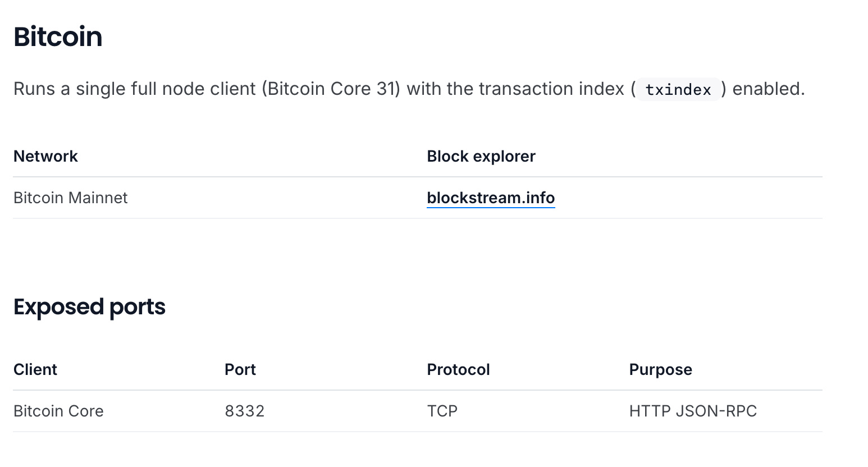
Task: Open the blockstream.info block explorer link
Action: pyautogui.click(x=491, y=198)
